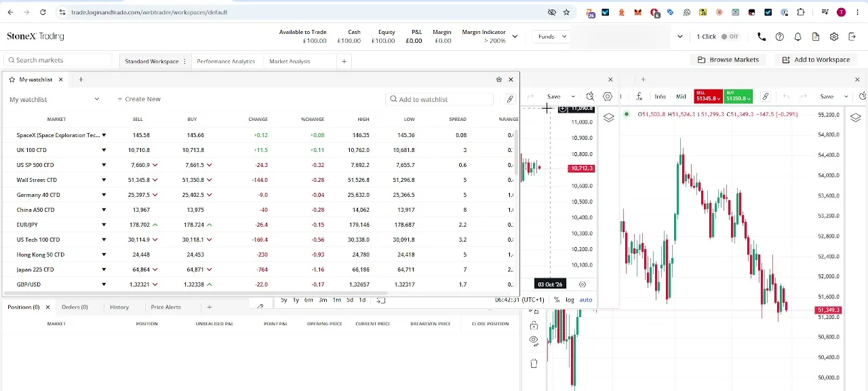
Task: Select the Orders (0) tab
Action: tap(75, 308)
